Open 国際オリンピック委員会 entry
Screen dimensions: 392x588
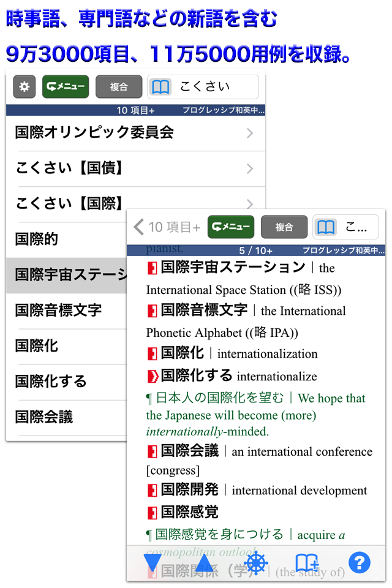tap(136, 133)
